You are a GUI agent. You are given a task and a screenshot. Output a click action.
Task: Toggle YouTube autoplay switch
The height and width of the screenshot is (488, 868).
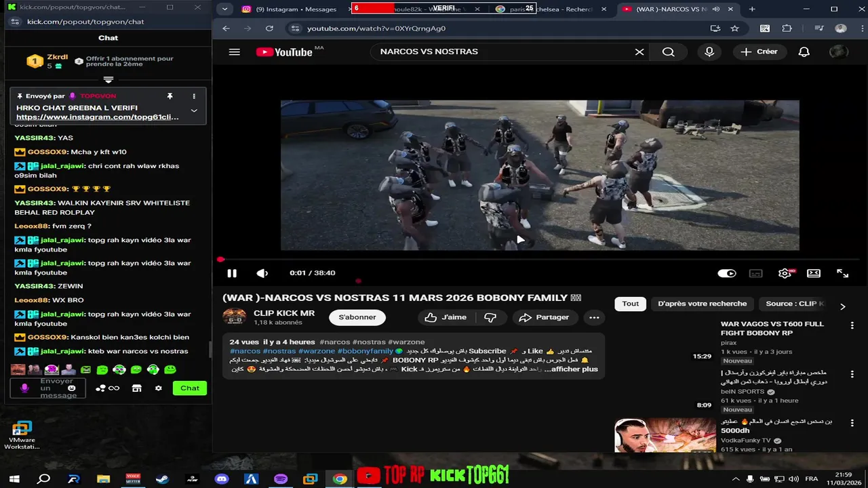pyautogui.click(x=727, y=273)
